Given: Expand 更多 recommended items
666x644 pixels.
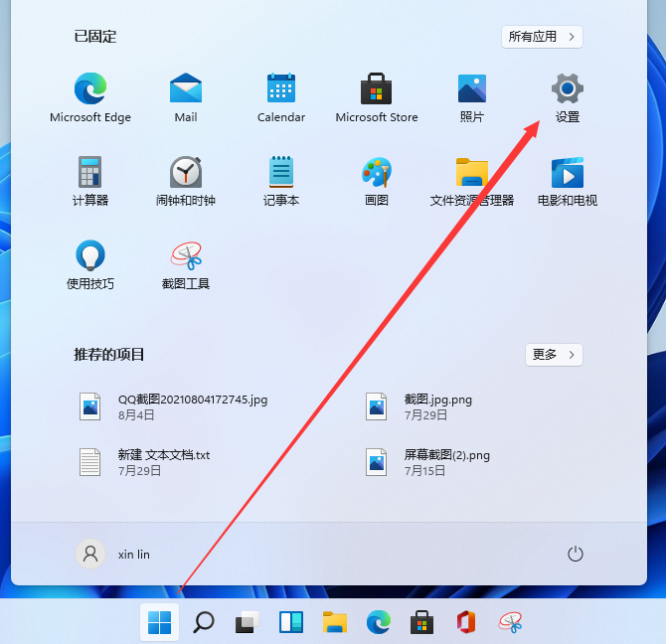Looking at the screenshot, I should [554, 354].
